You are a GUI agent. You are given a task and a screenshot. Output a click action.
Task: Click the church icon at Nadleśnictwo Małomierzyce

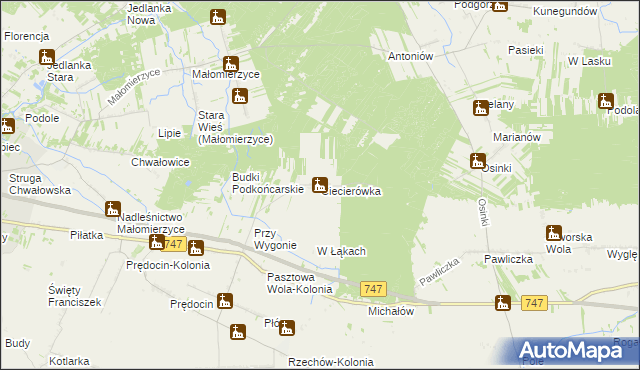[113, 209]
